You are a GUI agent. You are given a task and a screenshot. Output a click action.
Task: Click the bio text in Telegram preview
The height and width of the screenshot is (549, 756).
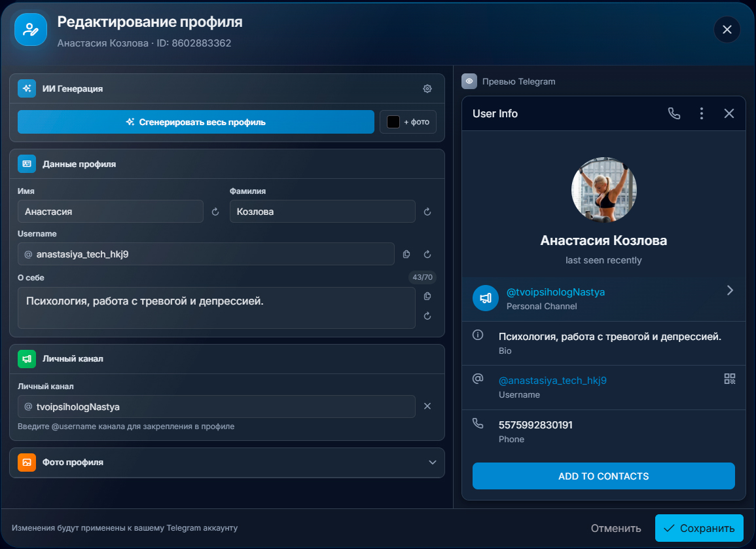point(610,337)
